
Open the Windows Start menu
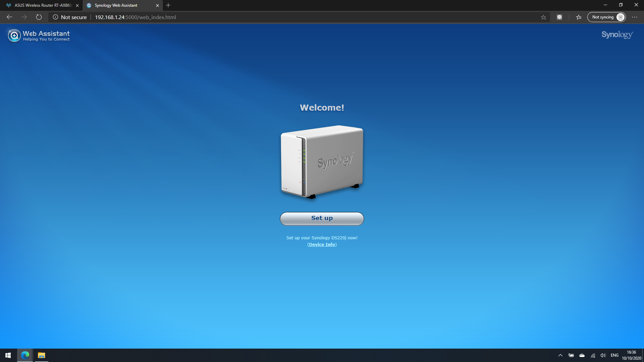coord(8,355)
